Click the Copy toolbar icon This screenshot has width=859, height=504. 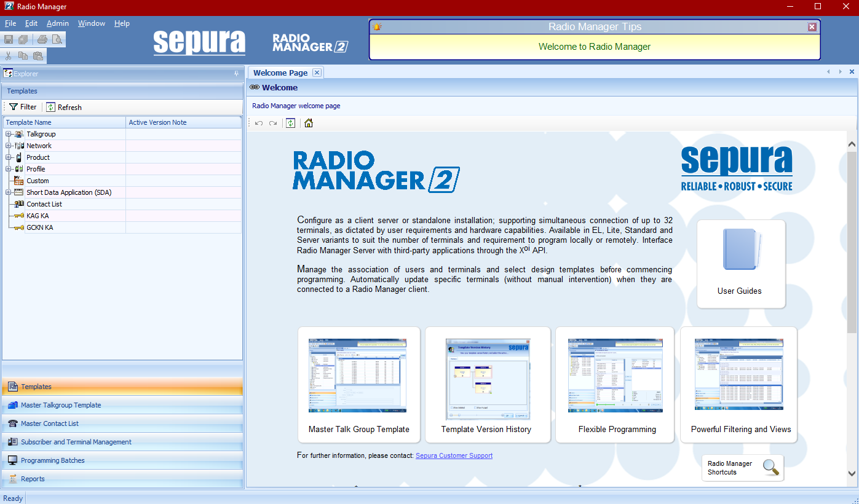(x=23, y=56)
